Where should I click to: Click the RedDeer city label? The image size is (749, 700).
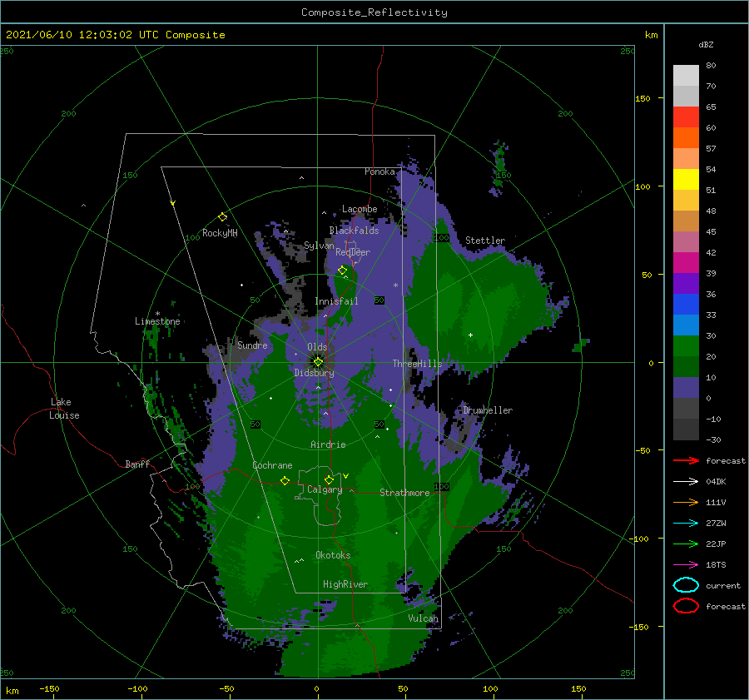353,252
